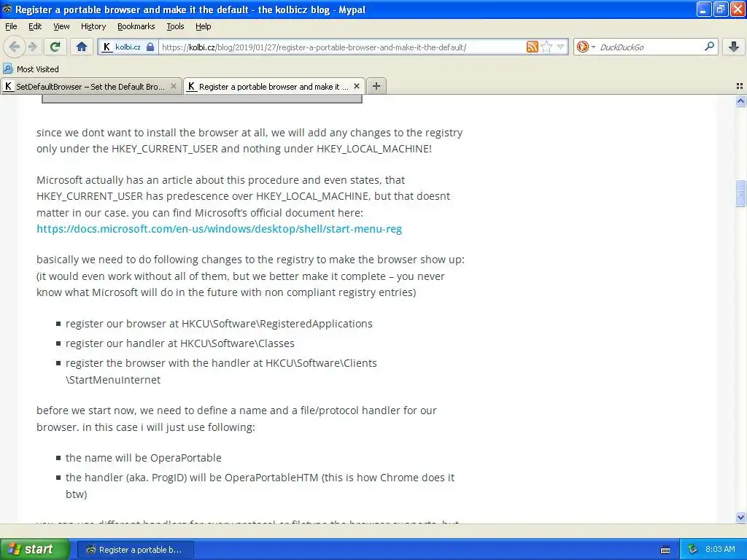Open the File menu
Screen dimensions: 747x560
click(11, 26)
